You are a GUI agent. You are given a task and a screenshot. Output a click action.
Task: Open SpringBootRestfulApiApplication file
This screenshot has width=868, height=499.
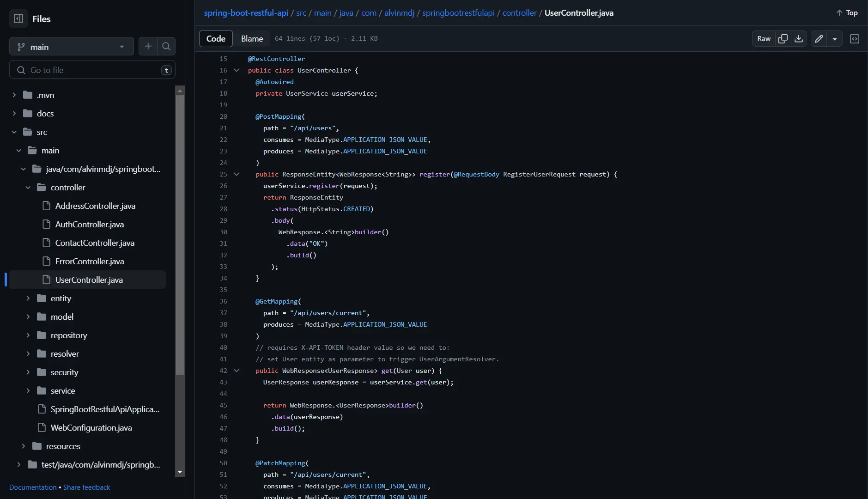point(105,409)
